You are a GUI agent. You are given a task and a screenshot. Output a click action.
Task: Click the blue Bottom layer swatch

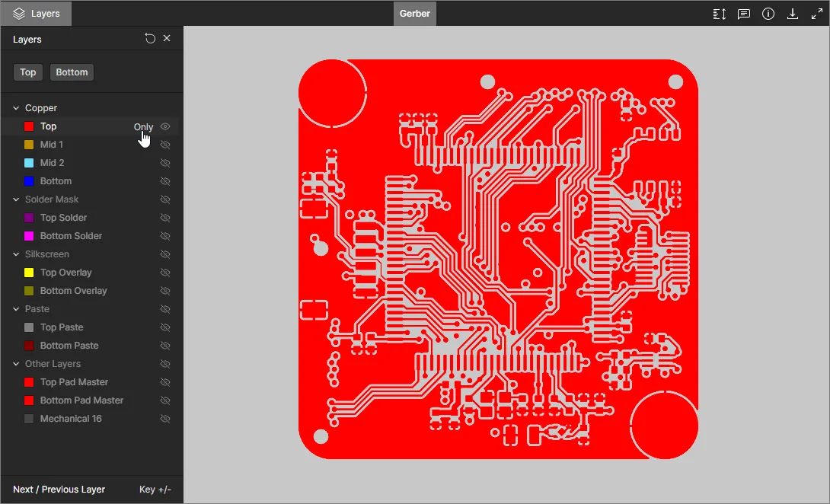(29, 181)
